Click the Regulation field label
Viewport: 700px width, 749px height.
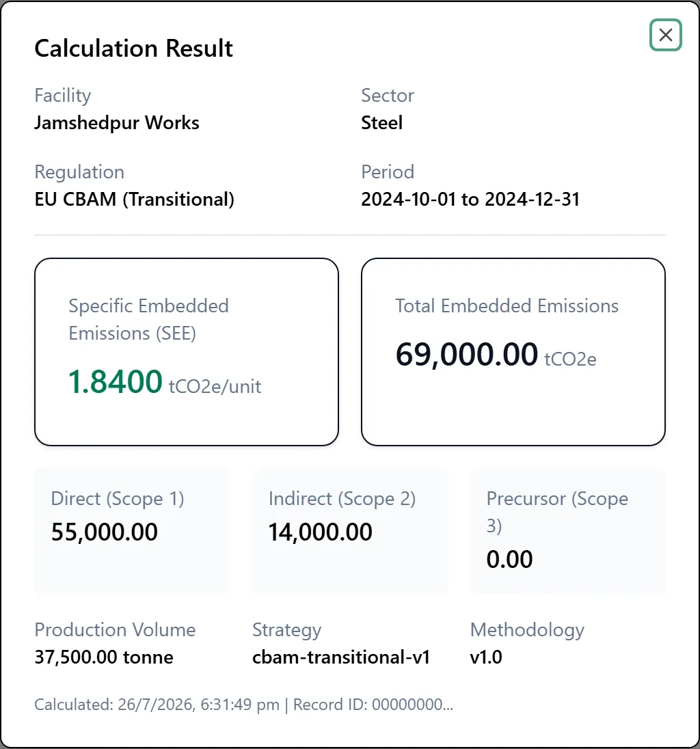(x=79, y=172)
